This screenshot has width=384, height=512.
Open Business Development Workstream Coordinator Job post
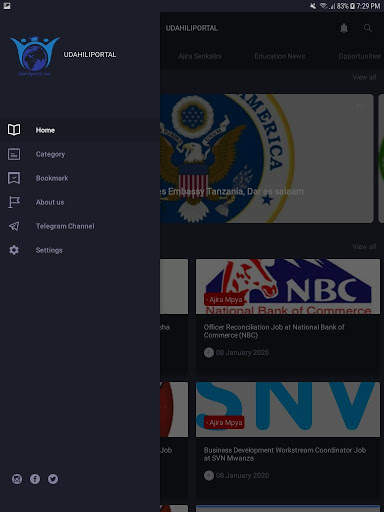pos(285,454)
